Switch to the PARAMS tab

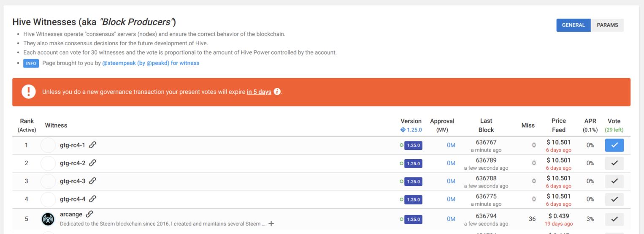(x=607, y=25)
